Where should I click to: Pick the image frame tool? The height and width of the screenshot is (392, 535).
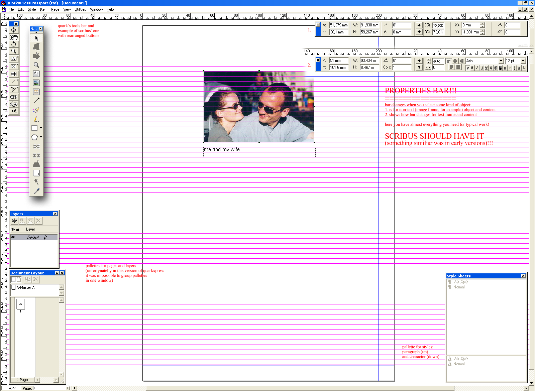click(x=36, y=83)
